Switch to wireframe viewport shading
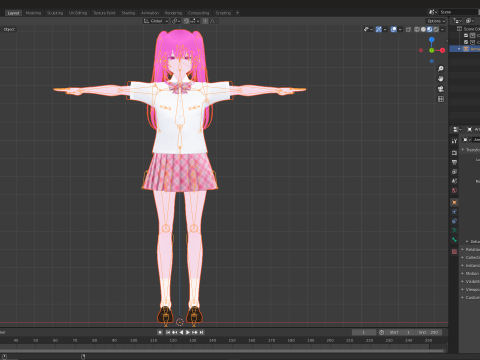The height and width of the screenshot is (360, 480). pyautogui.click(x=417, y=29)
